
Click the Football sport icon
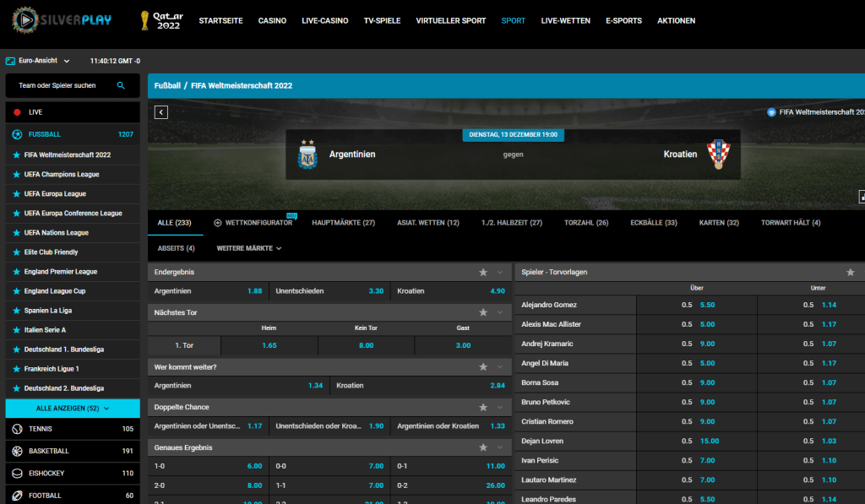pyautogui.click(x=17, y=496)
